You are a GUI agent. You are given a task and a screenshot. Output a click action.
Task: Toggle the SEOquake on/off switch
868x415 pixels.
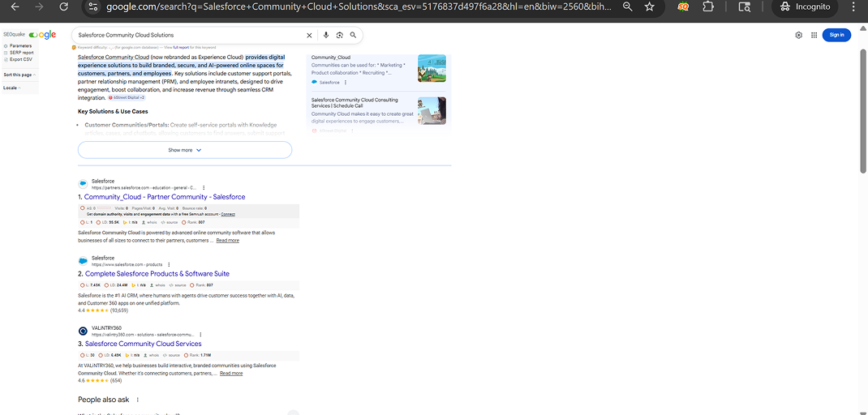(x=33, y=35)
